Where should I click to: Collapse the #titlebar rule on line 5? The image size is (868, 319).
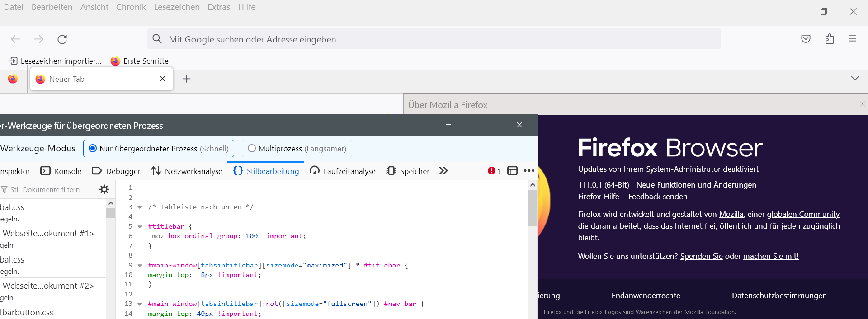140,227
